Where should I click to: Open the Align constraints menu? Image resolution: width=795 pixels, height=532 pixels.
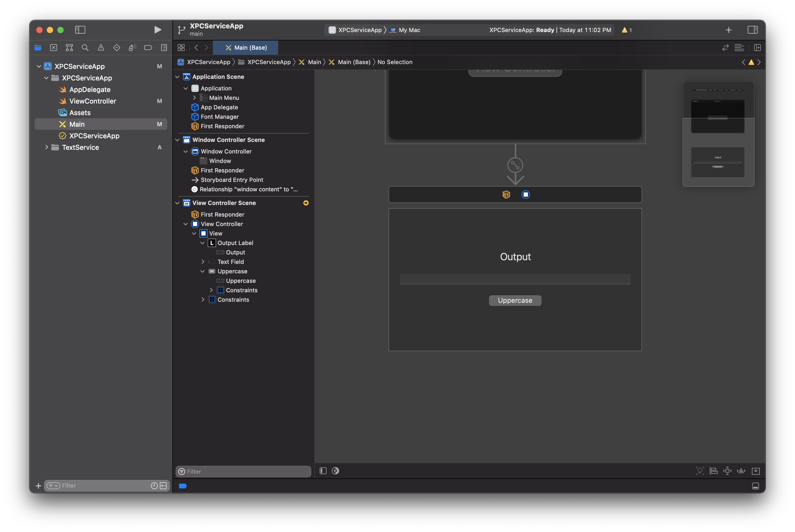coord(714,471)
